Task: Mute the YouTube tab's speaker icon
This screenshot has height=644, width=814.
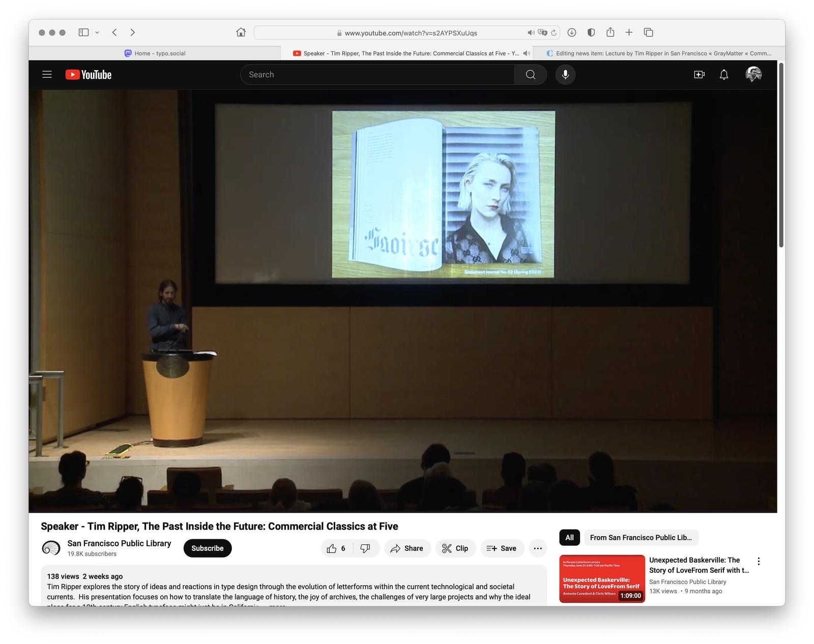Action: pyautogui.click(x=527, y=53)
